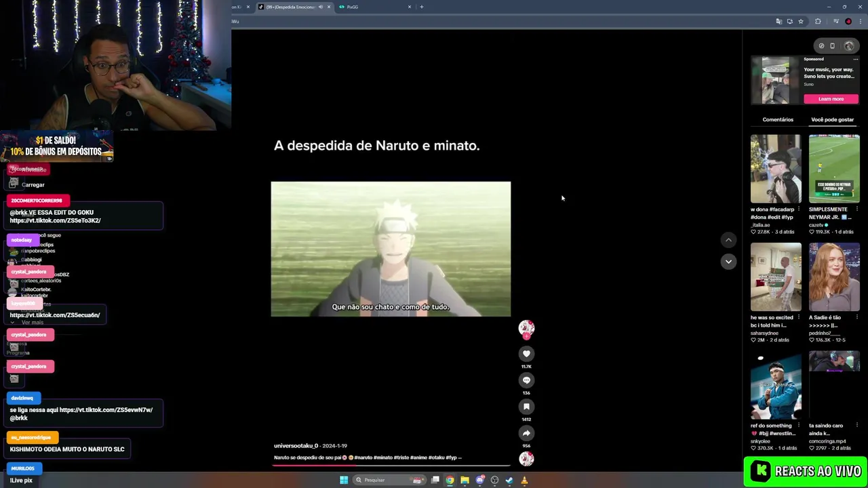The height and width of the screenshot is (488, 868).
Task: Click the Learn more button on the Suno ad
Action: coord(831,99)
